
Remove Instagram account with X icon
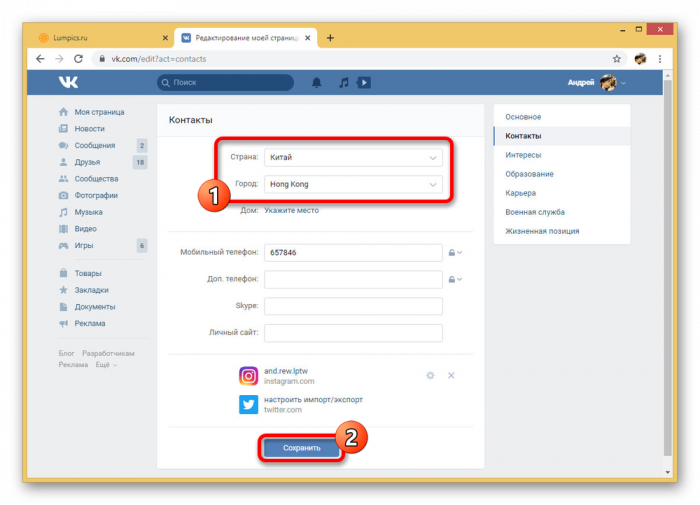(x=451, y=375)
